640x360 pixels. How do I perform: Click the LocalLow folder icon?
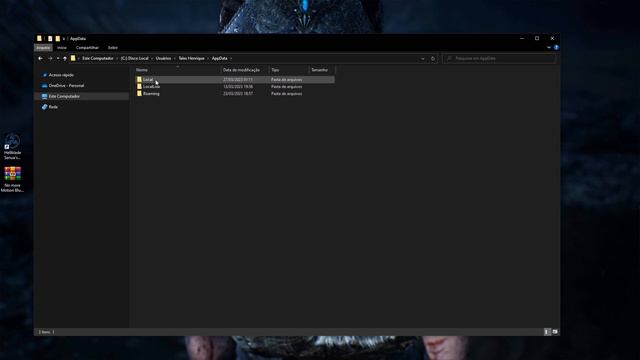pos(139,87)
